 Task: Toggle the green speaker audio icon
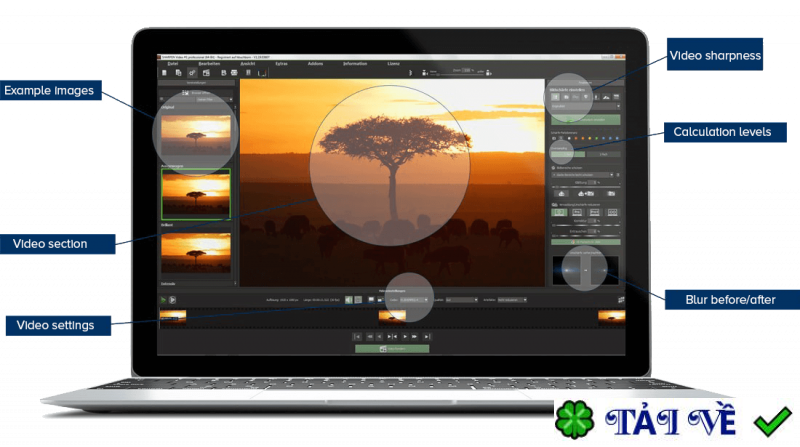348,300
